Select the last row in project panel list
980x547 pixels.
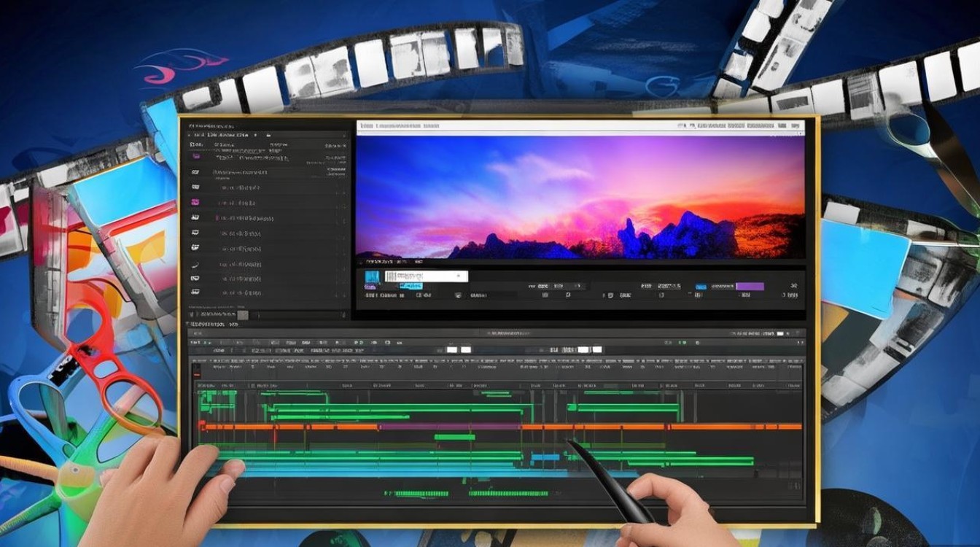pyautogui.click(x=266, y=292)
